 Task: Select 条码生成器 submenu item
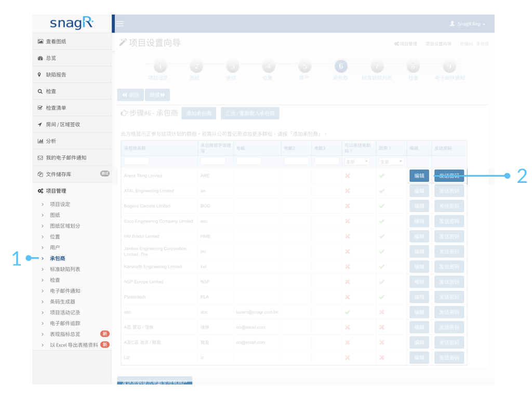click(x=63, y=302)
